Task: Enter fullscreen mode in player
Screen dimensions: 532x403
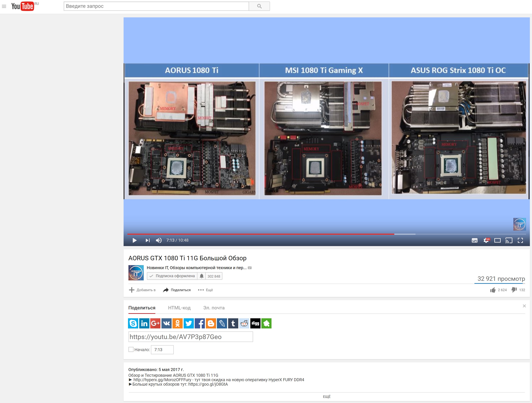Action: coord(520,240)
